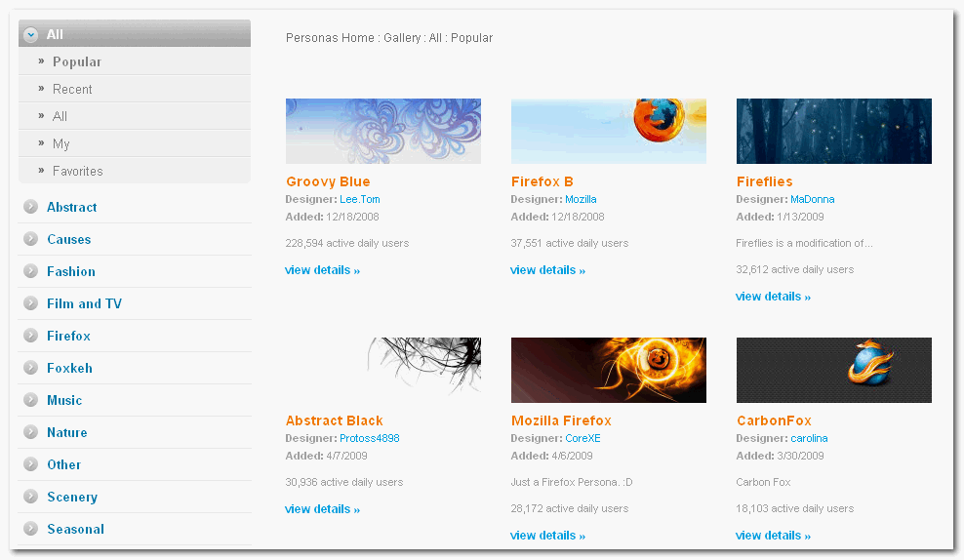
Task: Open view details for Abstract Black
Action: pos(322,509)
